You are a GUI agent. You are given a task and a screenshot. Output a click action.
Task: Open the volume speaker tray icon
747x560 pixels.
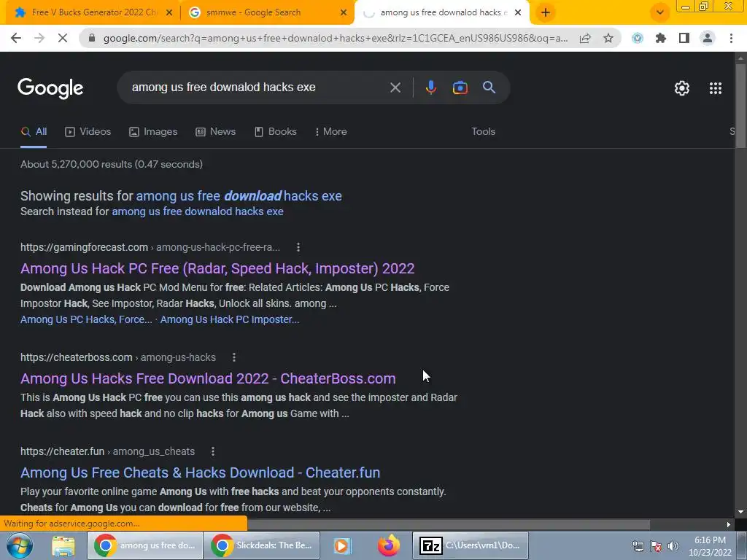673,546
